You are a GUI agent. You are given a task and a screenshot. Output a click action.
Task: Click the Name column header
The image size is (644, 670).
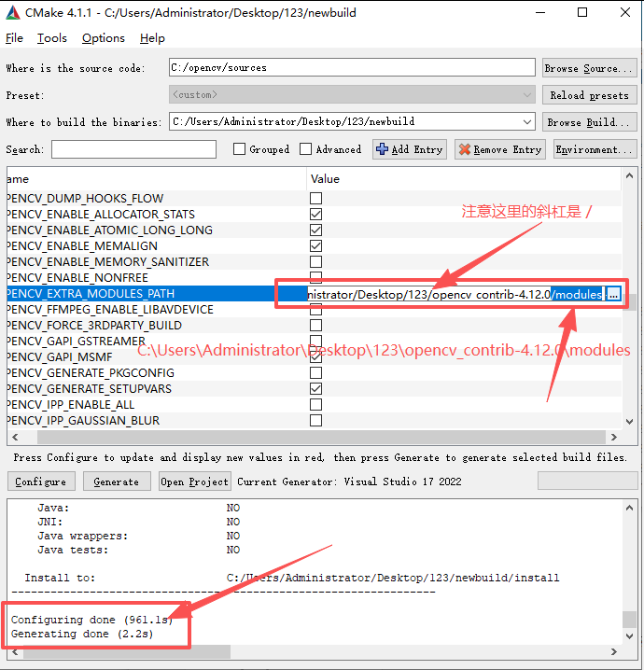tap(157, 178)
